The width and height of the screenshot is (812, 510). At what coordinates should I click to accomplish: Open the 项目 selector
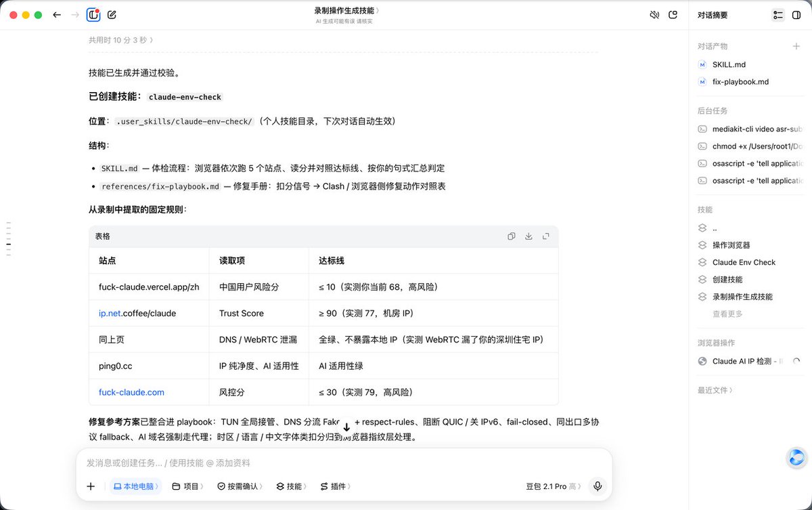click(x=188, y=486)
